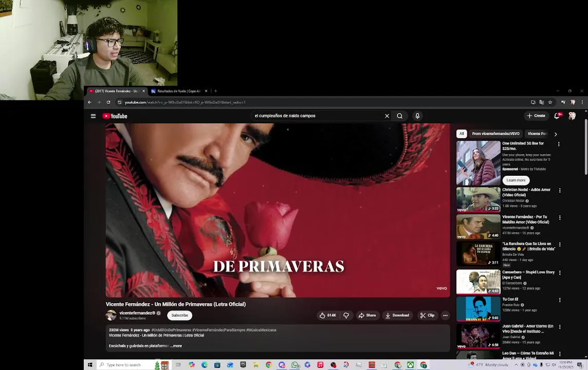This screenshot has width=588, height=370.
Task: Subscribe to the vicentefernandez channel
Action: pyautogui.click(x=179, y=315)
